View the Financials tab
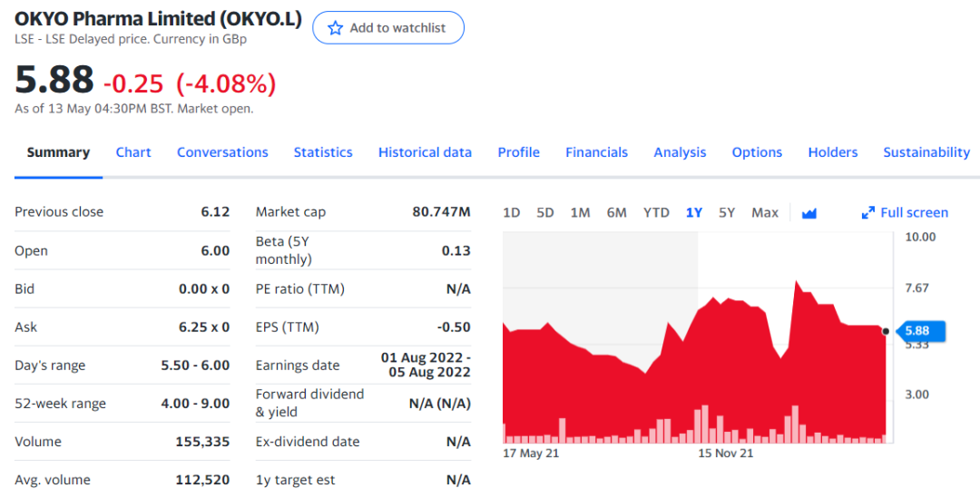Image resolution: width=980 pixels, height=498 pixels. [x=596, y=152]
